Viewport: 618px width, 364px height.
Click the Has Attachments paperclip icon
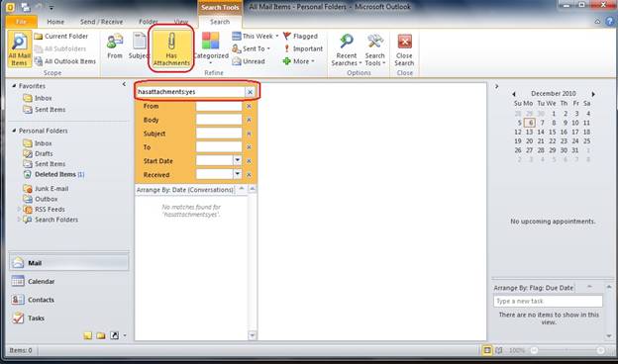tap(171, 42)
